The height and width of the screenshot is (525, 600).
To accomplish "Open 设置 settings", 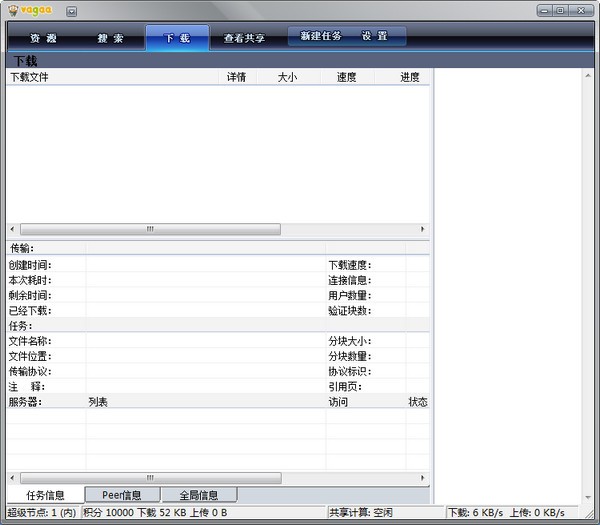I will (x=375, y=36).
